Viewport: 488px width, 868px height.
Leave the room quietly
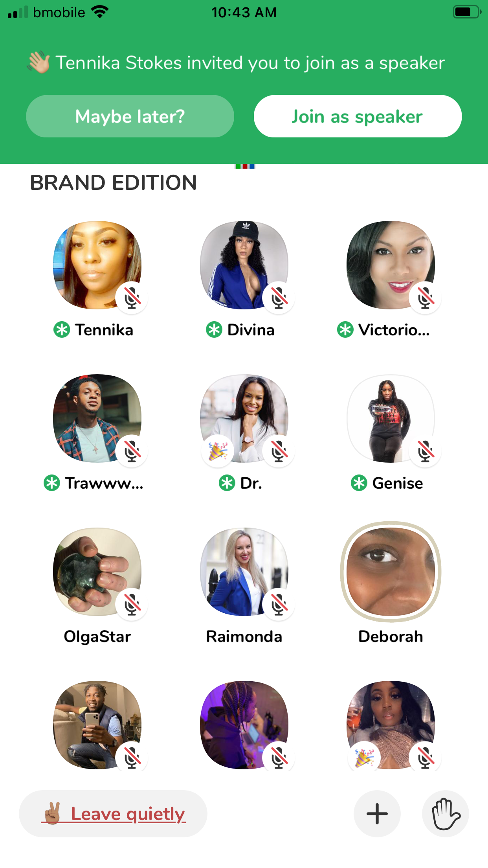pyautogui.click(x=113, y=814)
